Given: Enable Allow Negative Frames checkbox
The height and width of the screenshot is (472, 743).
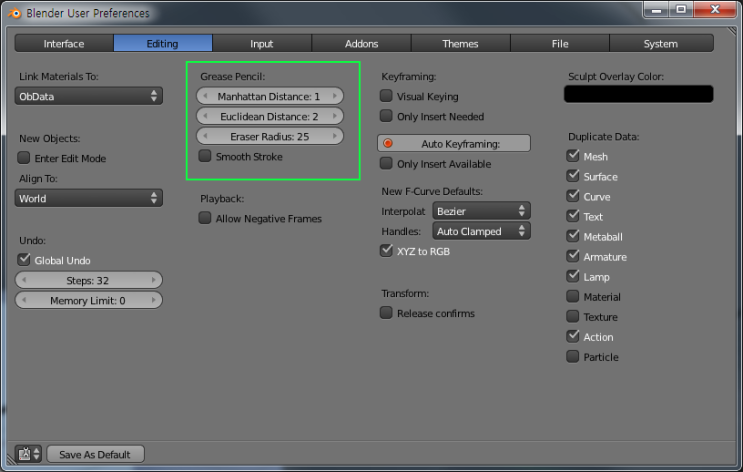Looking at the screenshot, I should (205, 218).
